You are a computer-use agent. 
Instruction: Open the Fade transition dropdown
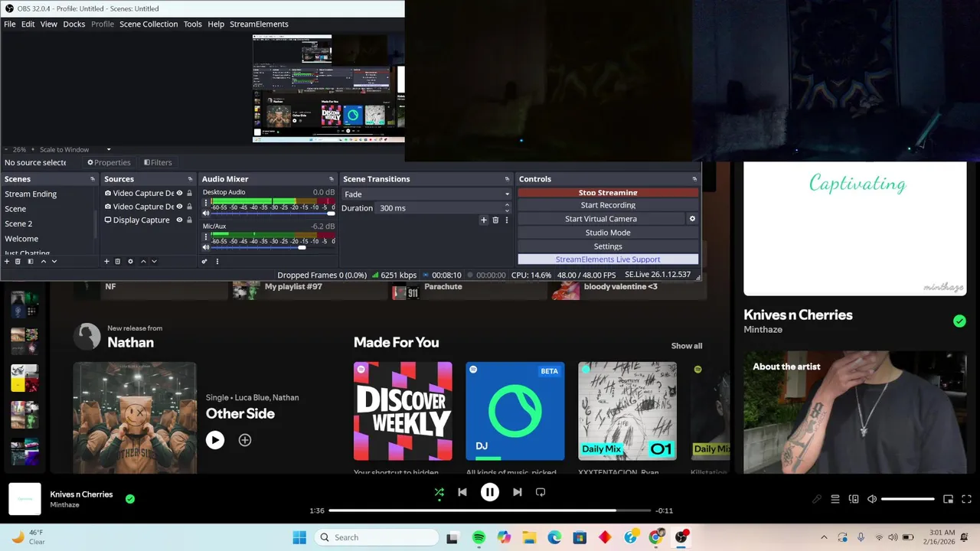point(426,194)
